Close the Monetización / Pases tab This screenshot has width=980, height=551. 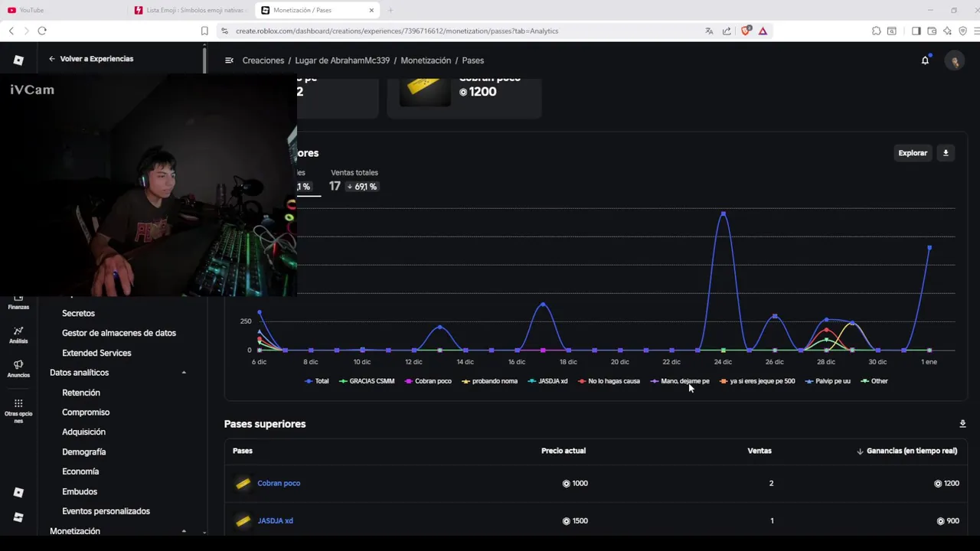[371, 10]
